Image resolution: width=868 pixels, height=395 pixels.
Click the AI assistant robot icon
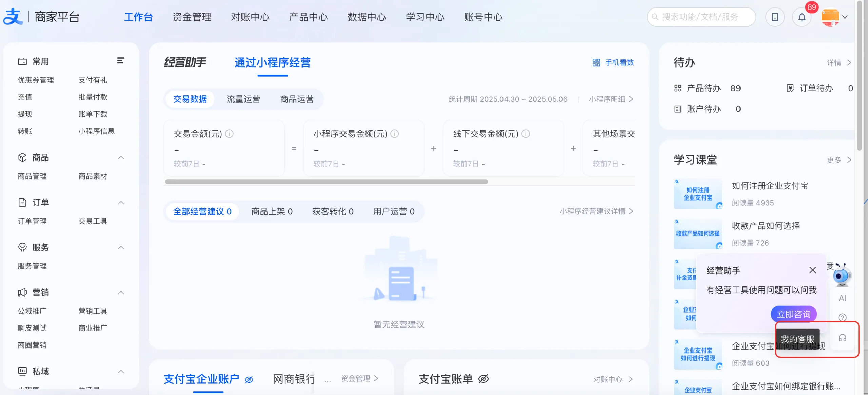tap(842, 276)
